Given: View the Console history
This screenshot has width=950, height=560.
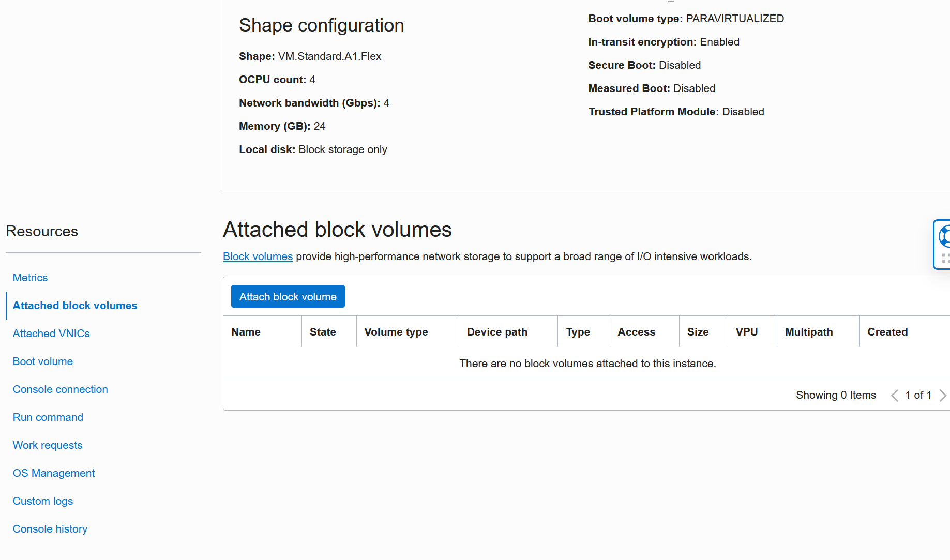Looking at the screenshot, I should [x=50, y=529].
